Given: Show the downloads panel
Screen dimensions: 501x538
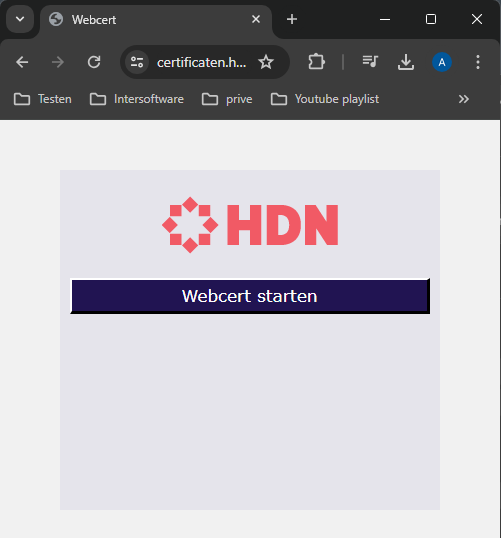Looking at the screenshot, I should (406, 62).
